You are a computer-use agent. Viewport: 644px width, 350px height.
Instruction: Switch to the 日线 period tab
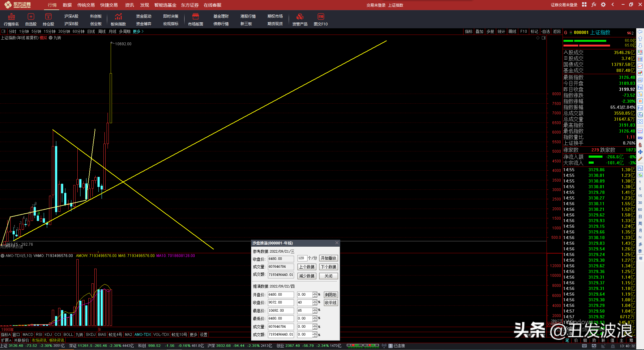tap(91, 31)
